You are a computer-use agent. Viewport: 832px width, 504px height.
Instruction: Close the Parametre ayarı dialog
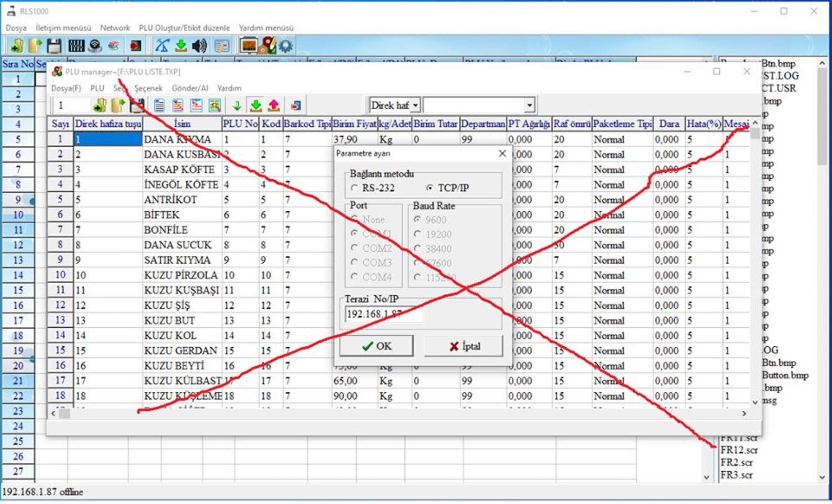pyautogui.click(x=502, y=153)
